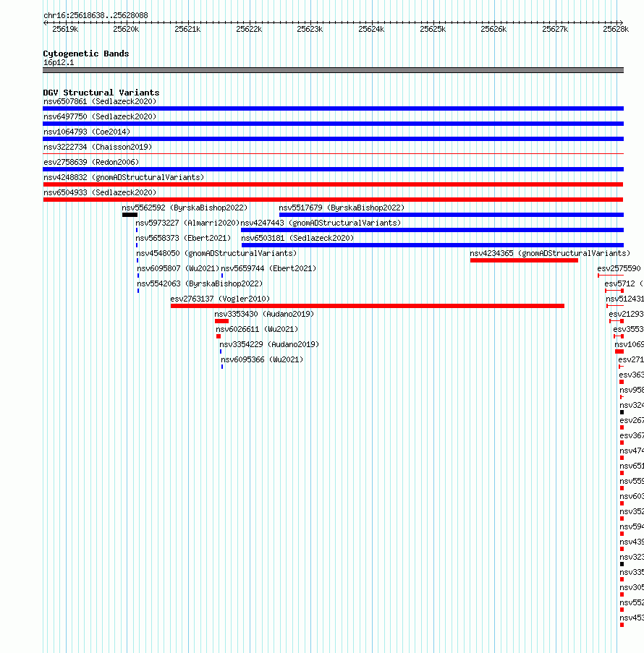Open variant nsv6507861 (Sedlazeck2020) label
The width and height of the screenshot is (644, 653).
click(100, 102)
